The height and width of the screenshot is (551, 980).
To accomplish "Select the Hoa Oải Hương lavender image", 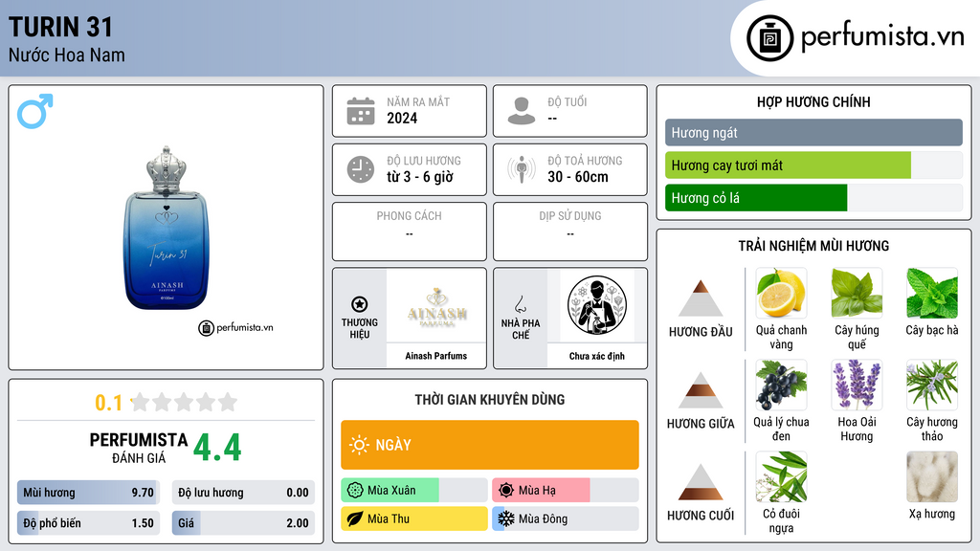I will pyautogui.click(x=857, y=386).
